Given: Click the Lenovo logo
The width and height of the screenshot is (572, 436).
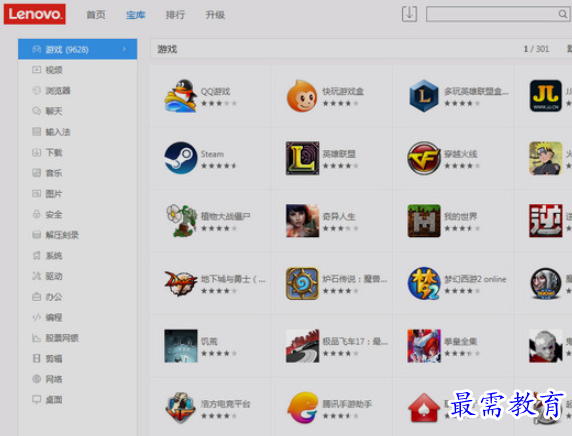Looking at the screenshot, I should pyautogui.click(x=35, y=14).
